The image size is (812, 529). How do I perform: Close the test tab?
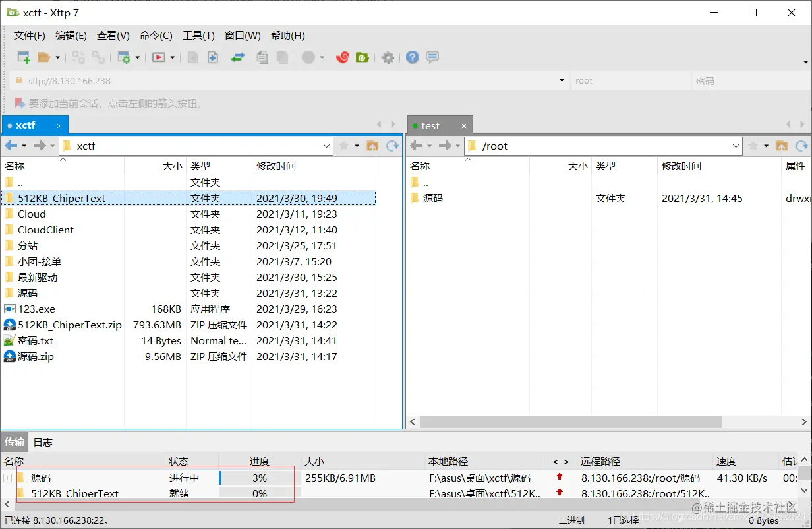[x=464, y=126]
